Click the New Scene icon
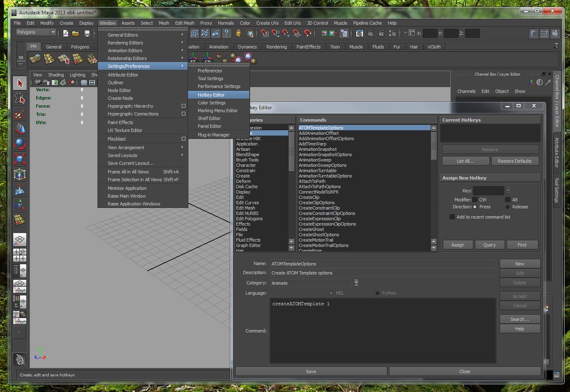 (x=65, y=33)
